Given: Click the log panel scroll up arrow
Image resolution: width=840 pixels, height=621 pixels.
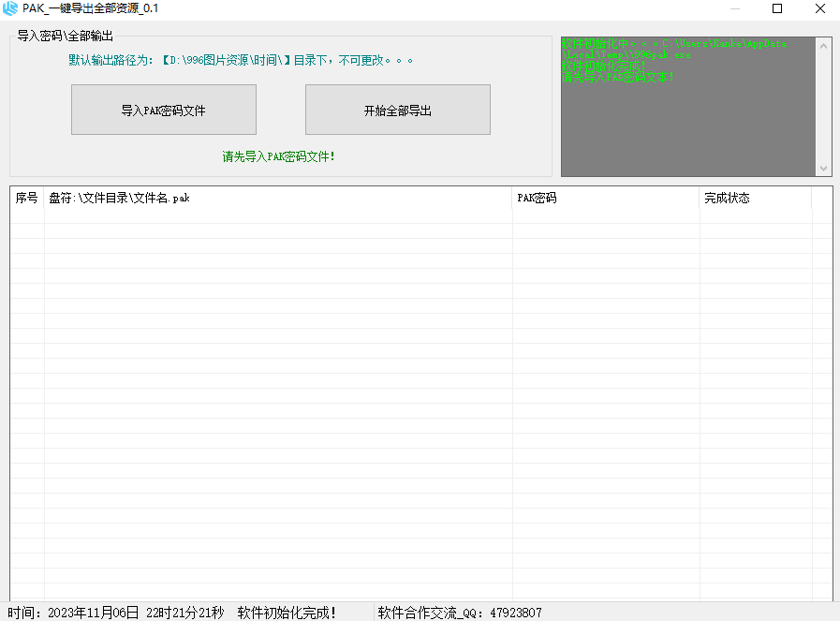Looking at the screenshot, I should [823, 46].
